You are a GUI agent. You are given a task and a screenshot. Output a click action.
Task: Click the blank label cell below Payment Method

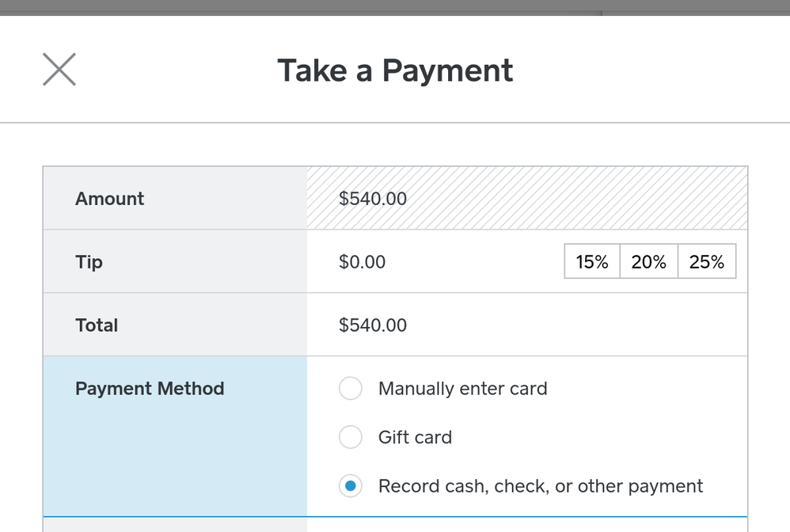point(174,525)
